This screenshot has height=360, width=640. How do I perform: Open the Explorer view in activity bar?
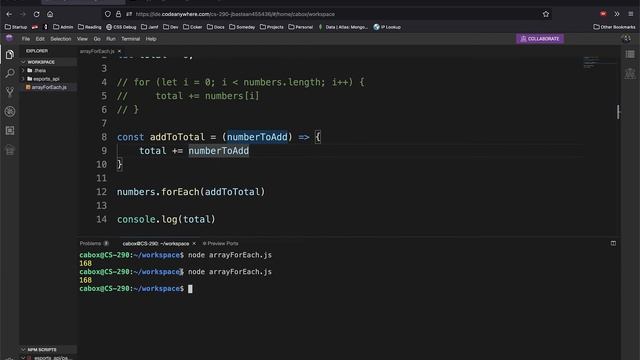coord(10,55)
